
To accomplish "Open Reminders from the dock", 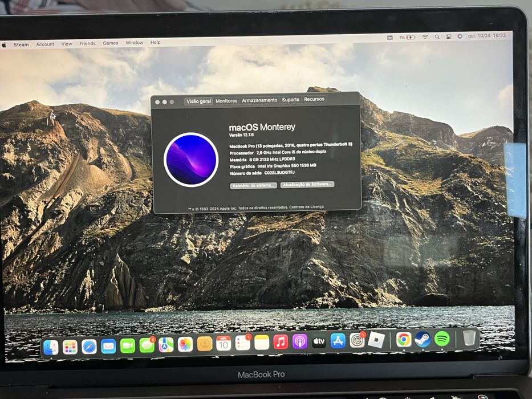I will 243,343.
